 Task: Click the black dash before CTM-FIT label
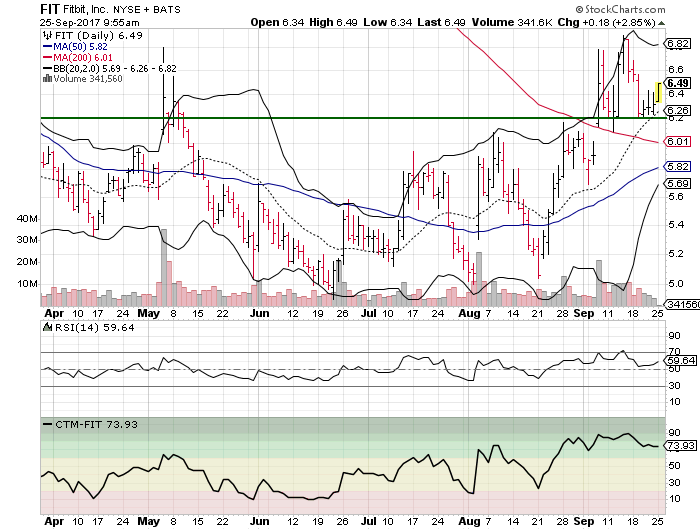(47, 424)
